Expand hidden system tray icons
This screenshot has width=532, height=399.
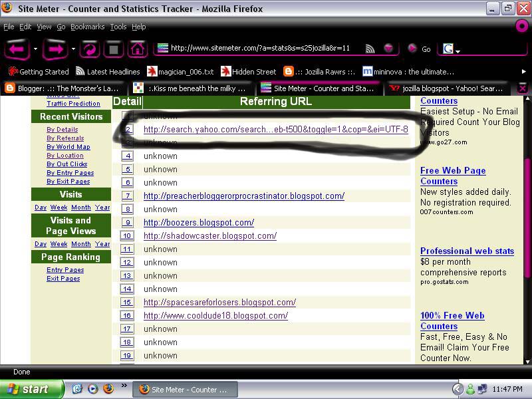(458, 389)
